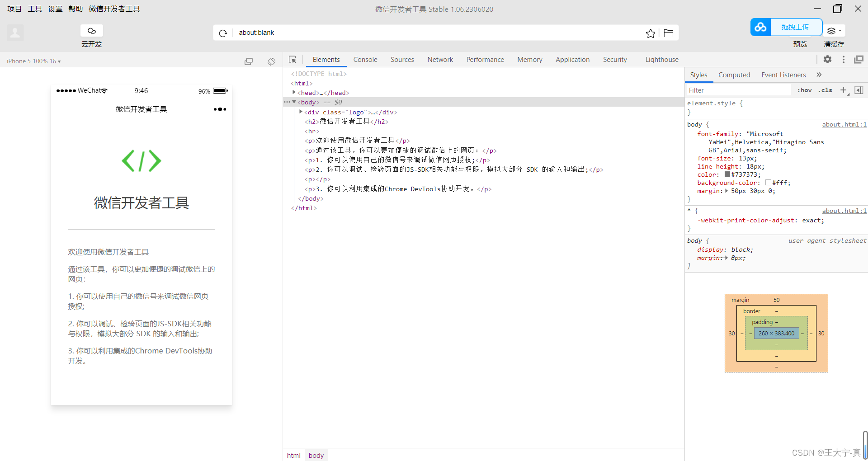This screenshot has width=868, height=461.
Task: Click the cloud development (云开发) icon
Action: [x=92, y=31]
